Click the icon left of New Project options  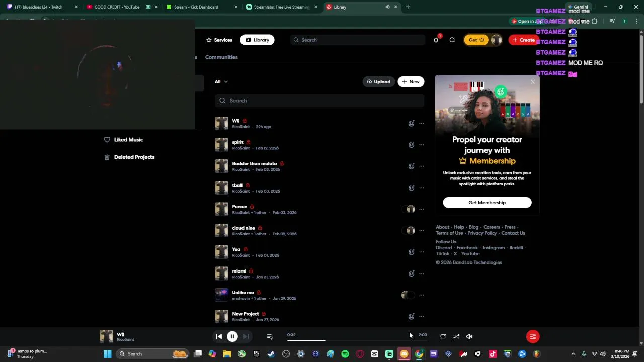[x=411, y=316]
